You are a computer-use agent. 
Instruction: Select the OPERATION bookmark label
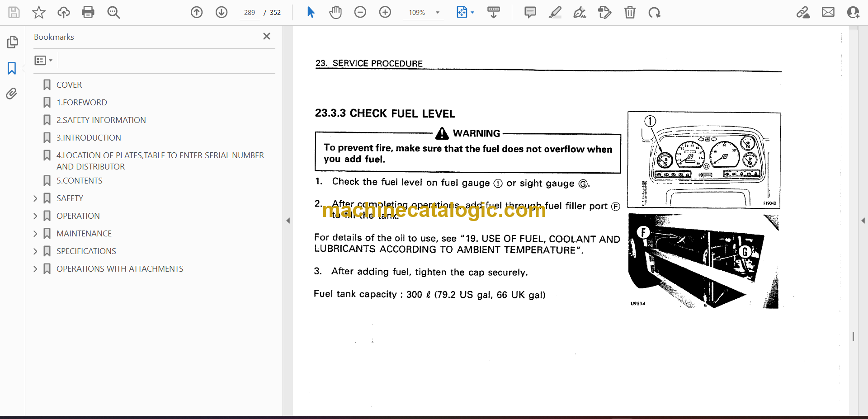[78, 216]
